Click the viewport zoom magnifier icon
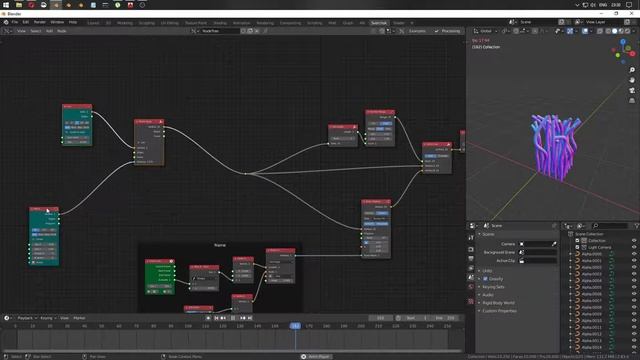This screenshot has width=640, height=360. (632, 70)
